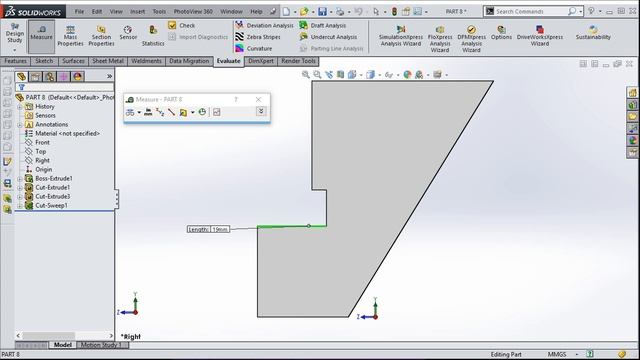Image resolution: width=640 pixels, height=360 pixels.
Task: Open the PropertyManager tab
Action: click(x=36, y=76)
